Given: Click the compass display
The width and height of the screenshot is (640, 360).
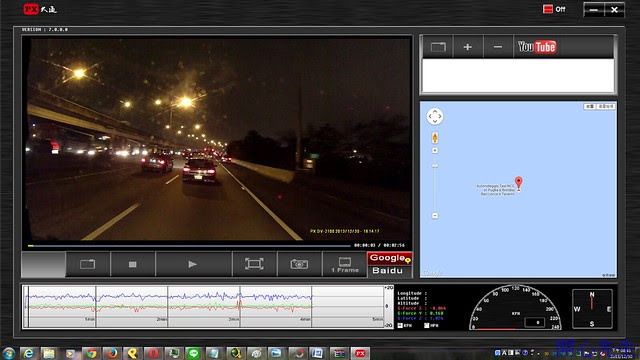Looking at the screenshot, I should tap(592, 309).
